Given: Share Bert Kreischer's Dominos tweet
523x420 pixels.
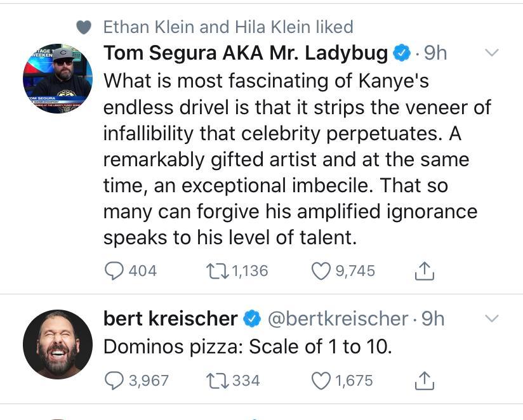Looking at the screenshot, I should pyautogui.click(x=423, y=381).
